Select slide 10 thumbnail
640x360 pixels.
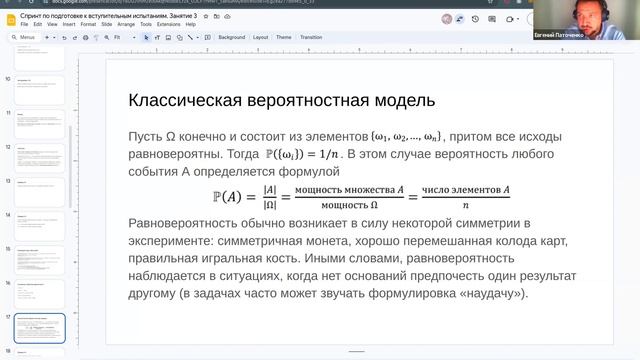(x=39, y=90)
